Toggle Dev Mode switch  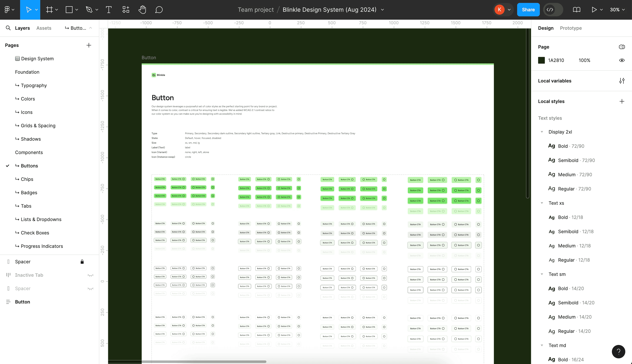(553, 10)
